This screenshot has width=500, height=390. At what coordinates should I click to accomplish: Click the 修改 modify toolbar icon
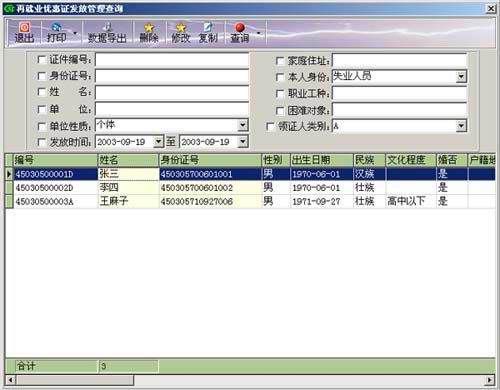coord(180,33)
